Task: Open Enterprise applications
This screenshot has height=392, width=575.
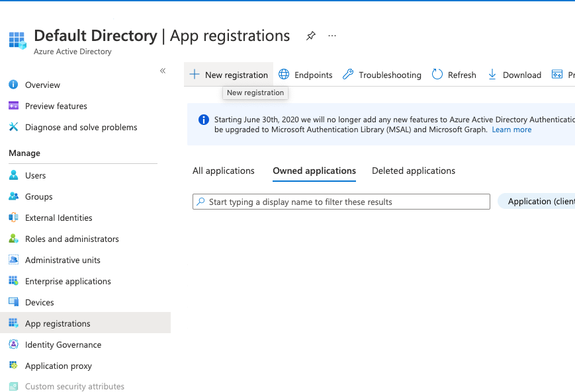Action: coord(68,282)
